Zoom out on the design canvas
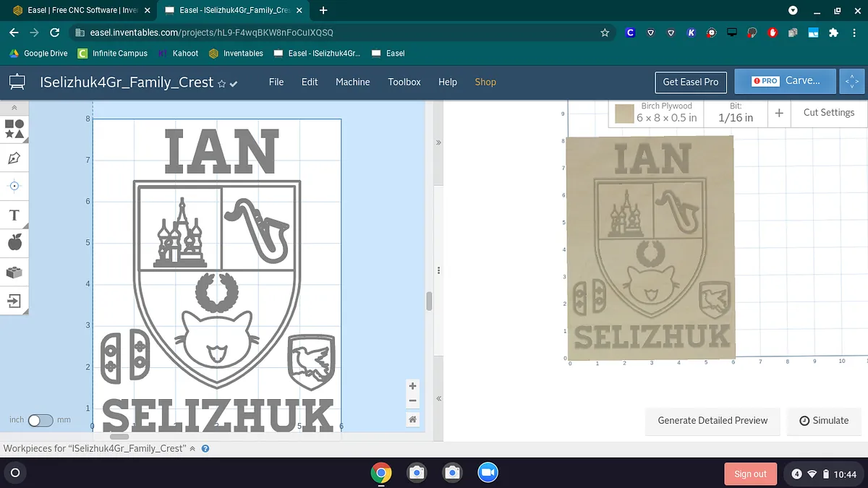Image resolution: width=868 pixels, height=488 pixels. pyautogui.click(x=412, y=401)
